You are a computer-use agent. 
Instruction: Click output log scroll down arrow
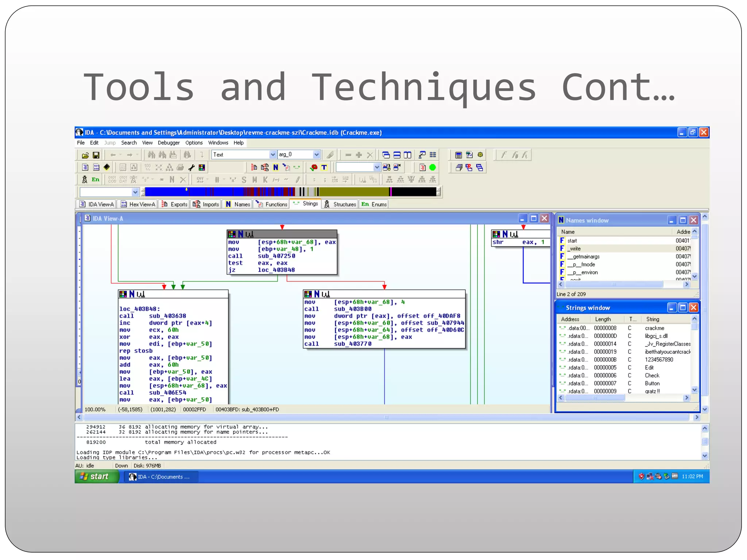[705, 455]
